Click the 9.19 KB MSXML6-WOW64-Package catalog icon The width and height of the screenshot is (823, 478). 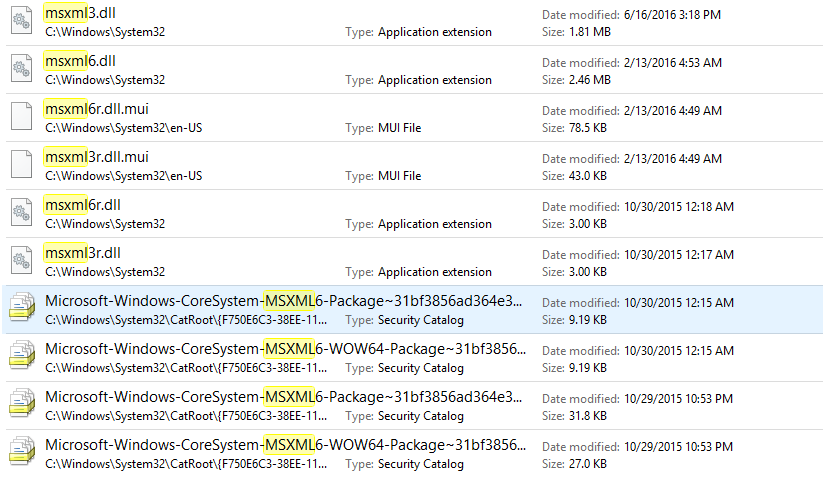(22, 355)
